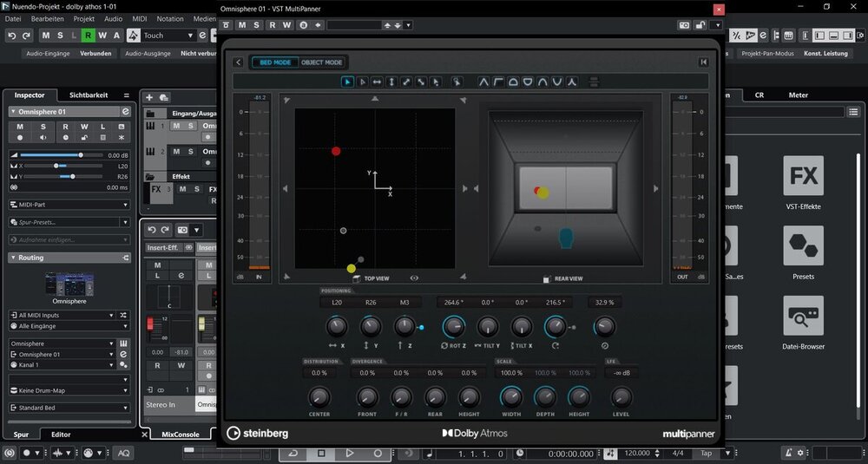Toggle Mute M in MultiPanner header
This screenshot has width=868, height=464.
point(242,25)
